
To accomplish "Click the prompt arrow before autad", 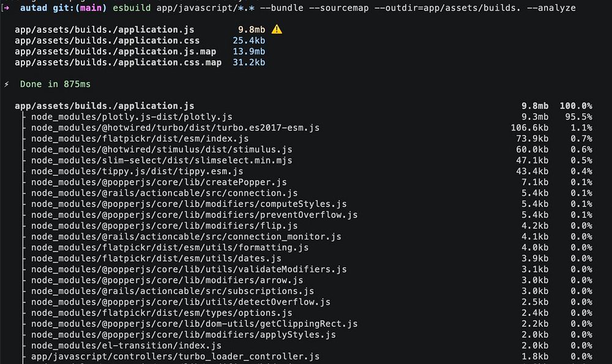I will click(6, 8).
